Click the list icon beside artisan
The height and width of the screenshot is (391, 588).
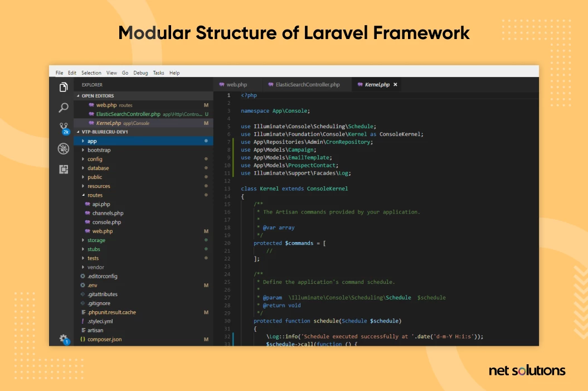pos(82,330)
